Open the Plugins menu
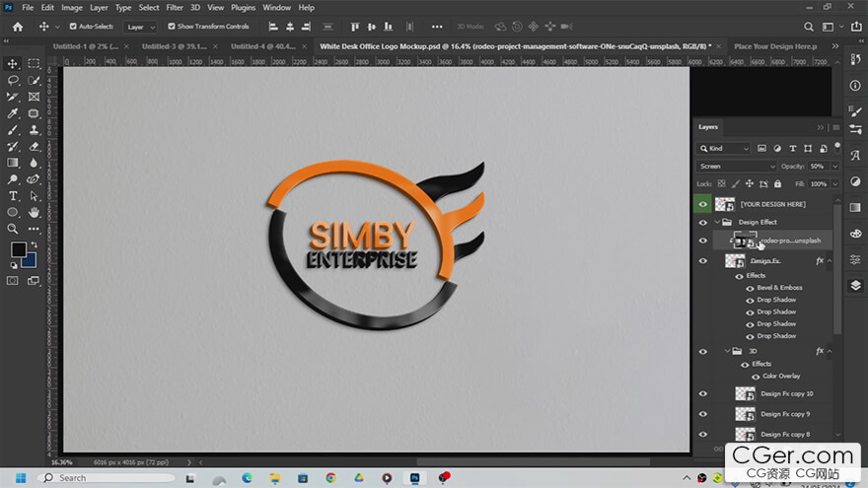The height and width of the screenshot is (488, 868). point(243,8)
